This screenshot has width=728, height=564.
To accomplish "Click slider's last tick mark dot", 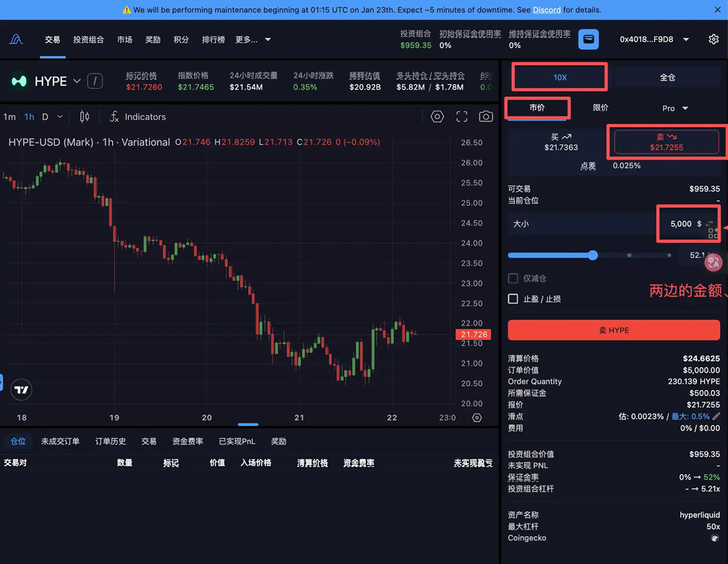I will 669,255.
